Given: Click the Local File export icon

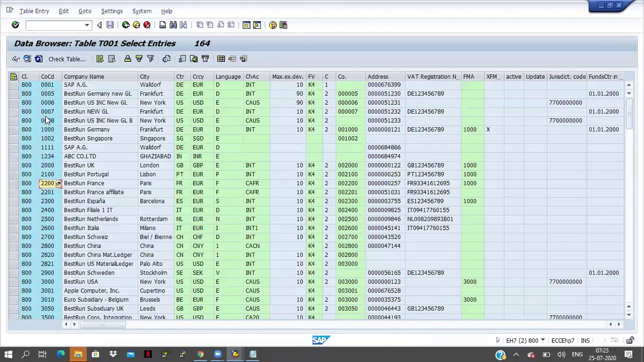Looking at the screenshot, I should tap(194, 59).
